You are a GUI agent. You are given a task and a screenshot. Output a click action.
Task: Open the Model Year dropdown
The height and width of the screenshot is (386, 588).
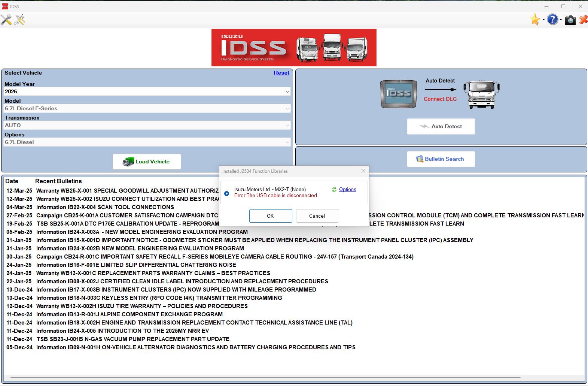[x=147, y=91]
